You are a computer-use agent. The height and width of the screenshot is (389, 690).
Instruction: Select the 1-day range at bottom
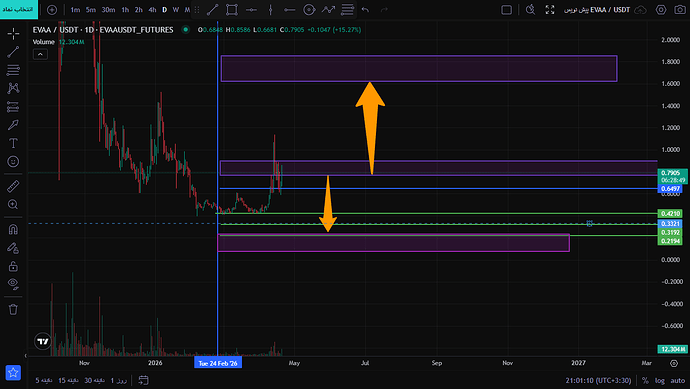118,380
